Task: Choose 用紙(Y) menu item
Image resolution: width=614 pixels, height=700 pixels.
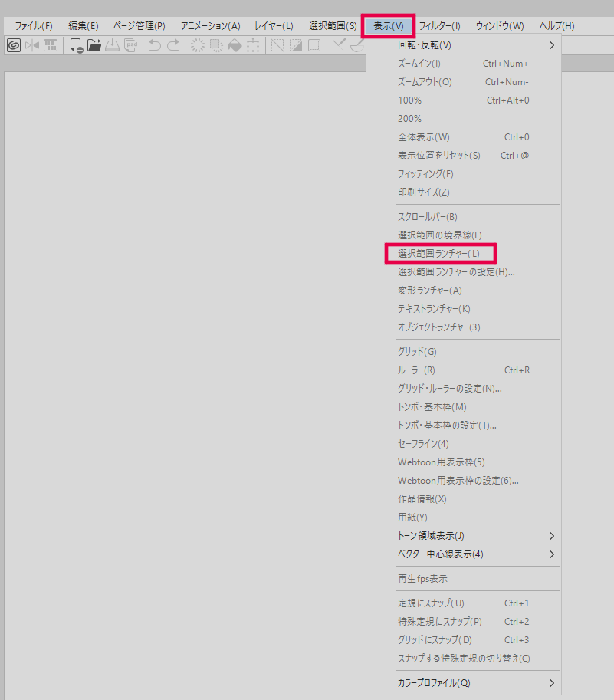Action: [x=464, y=517]
